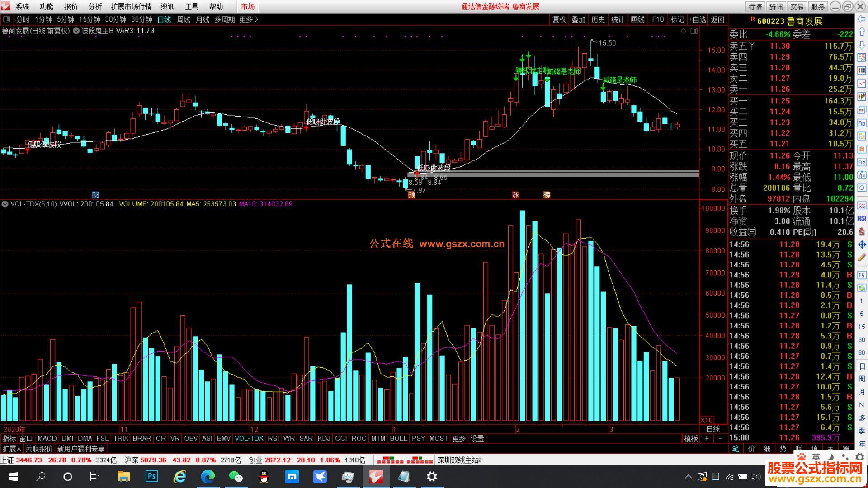Viewport: 868px width, 488px height.
Task: Open the 系统 menu
Action: pyautogui.click(x=22, y=6)
